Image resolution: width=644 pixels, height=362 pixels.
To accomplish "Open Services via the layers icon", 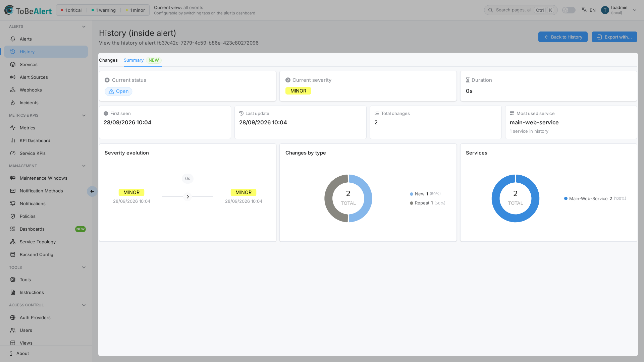I will 13,64.
